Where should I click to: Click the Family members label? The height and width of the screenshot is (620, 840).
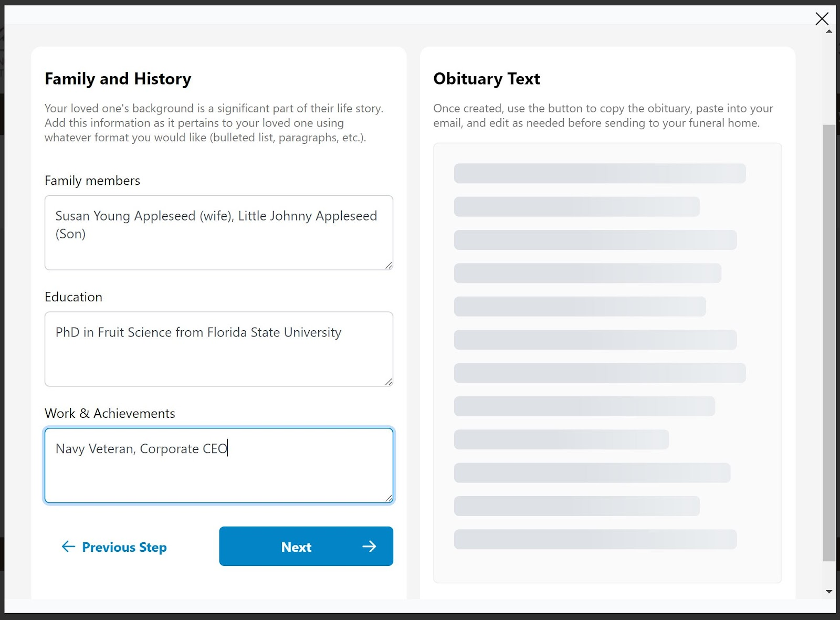click(92, 181)
